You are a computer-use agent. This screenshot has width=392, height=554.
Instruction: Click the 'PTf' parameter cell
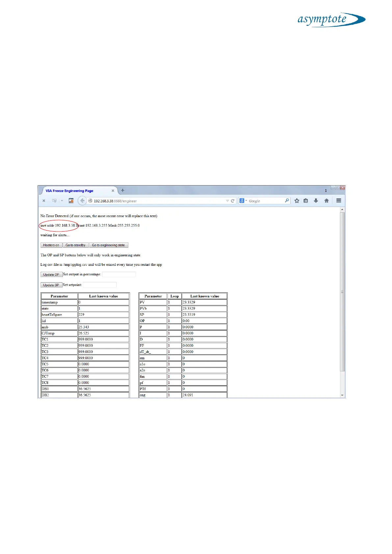tap(153, 389)
